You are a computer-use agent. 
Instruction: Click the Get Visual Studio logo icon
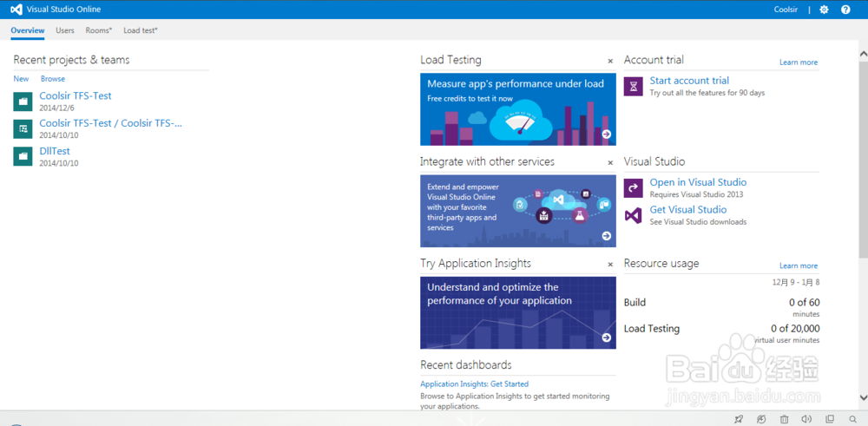634,215
